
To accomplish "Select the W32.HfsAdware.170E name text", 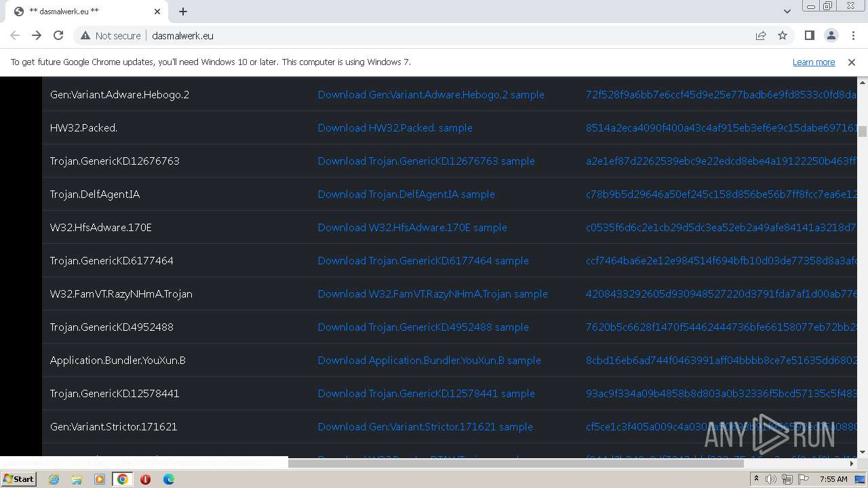I will point(101,228).
